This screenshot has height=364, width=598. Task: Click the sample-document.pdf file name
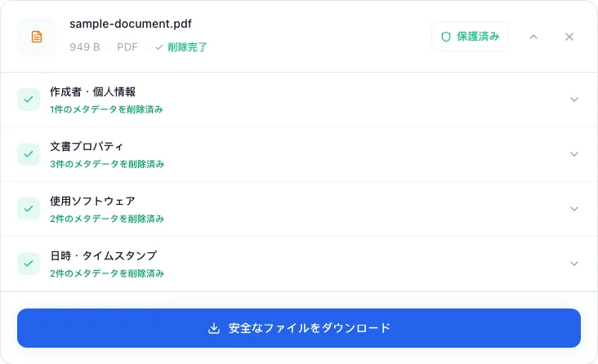tap(131, 24)
